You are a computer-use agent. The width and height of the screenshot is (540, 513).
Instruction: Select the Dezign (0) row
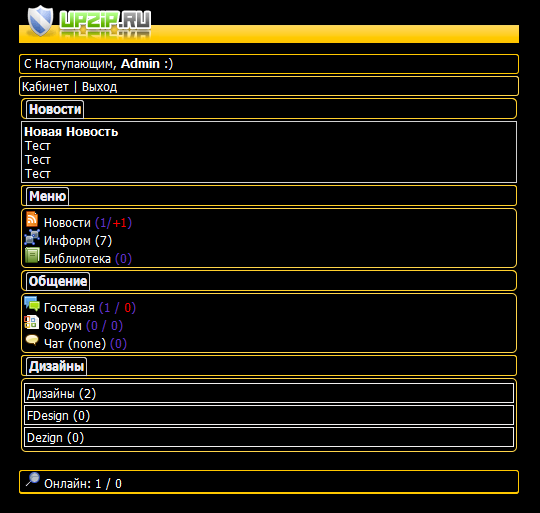point(269,437)
